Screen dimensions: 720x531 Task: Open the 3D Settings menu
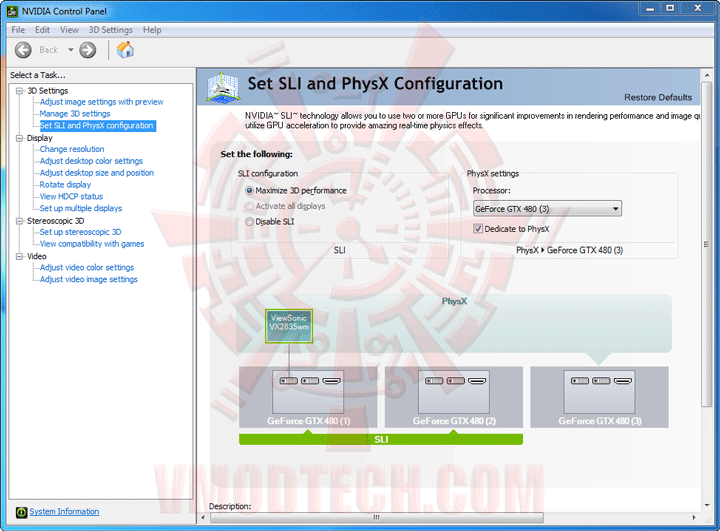[x=110, y=30]
